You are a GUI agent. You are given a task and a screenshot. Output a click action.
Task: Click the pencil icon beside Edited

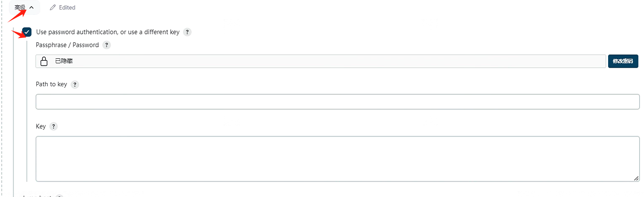[53, 8]
